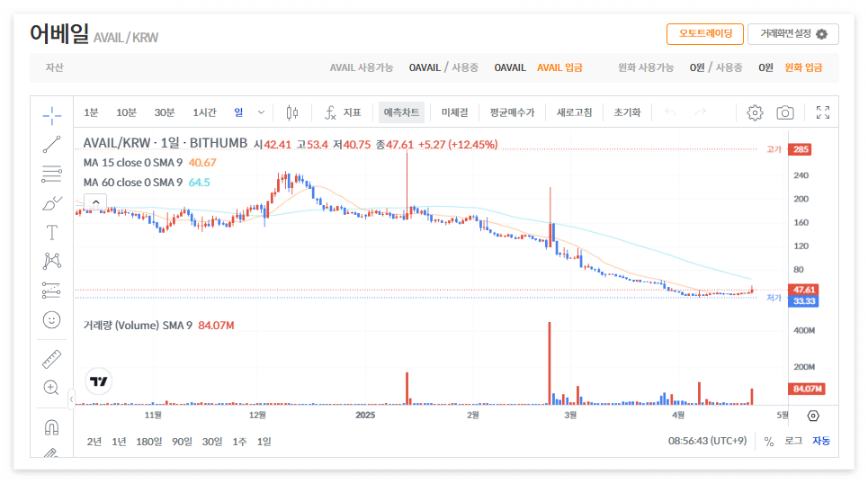Click the AVAIL 입금 link
Screen dimensions: 868x483
click(559, 67)
